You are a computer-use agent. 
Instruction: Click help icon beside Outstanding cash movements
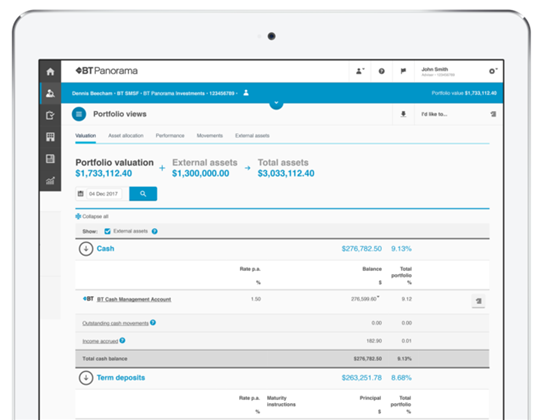tap(153, 322)
